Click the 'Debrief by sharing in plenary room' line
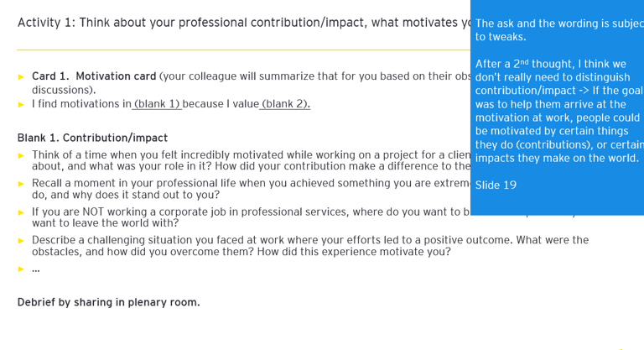This screenshot has width=644, height=350. pos(108,302)
